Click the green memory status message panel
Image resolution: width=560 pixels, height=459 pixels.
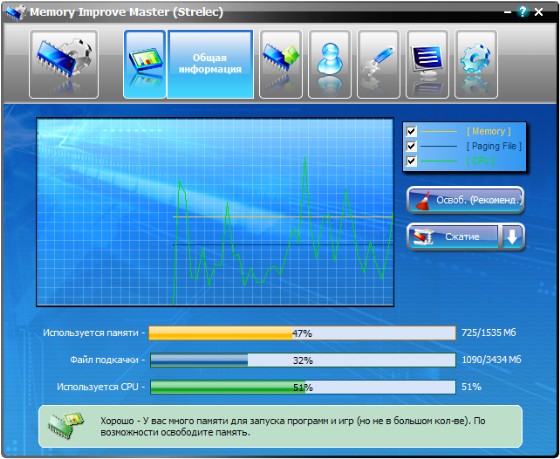pos(280,426)
